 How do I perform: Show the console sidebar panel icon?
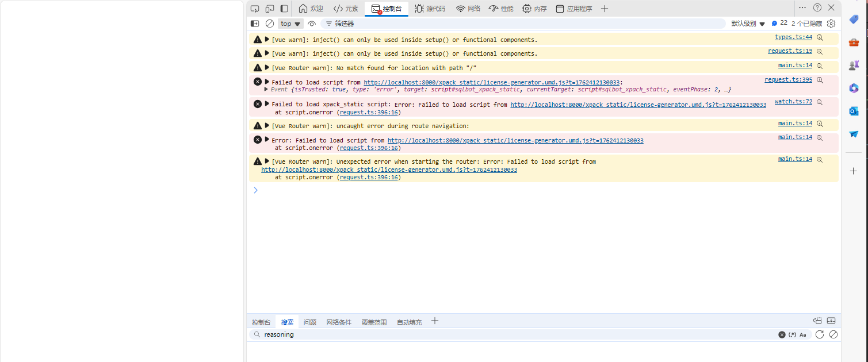pyautogui.click(x=255, y=24)
